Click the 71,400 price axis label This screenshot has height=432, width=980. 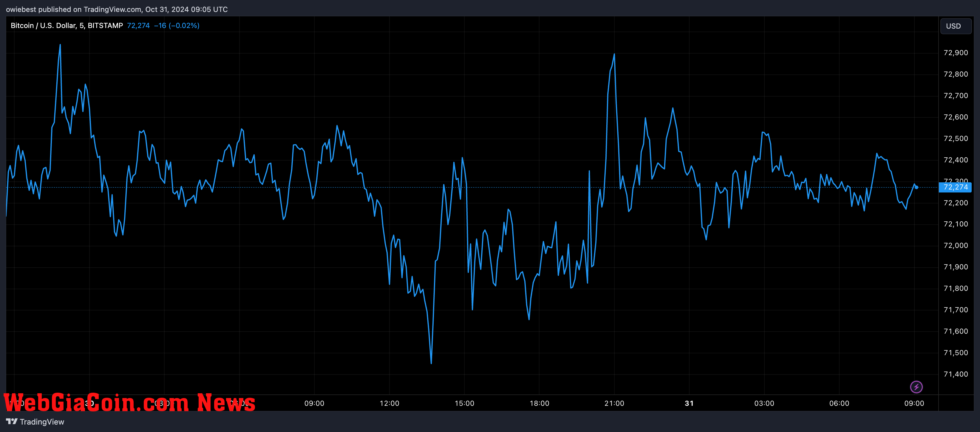tap(956, 374)
